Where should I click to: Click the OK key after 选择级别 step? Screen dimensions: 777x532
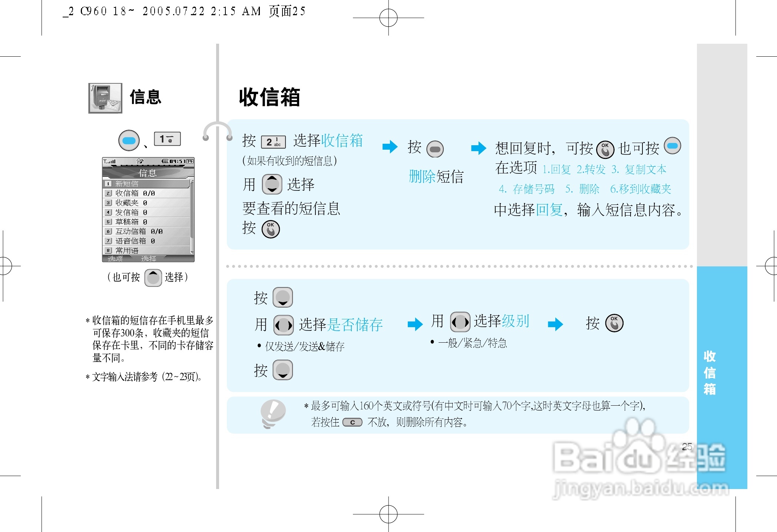click(614, 323)
